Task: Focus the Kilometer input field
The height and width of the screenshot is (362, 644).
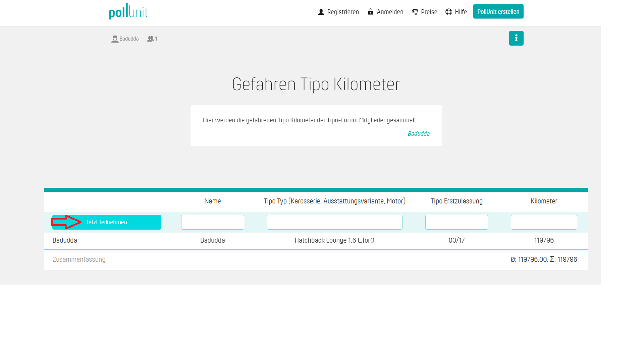Action: click(x=543, y=222)
